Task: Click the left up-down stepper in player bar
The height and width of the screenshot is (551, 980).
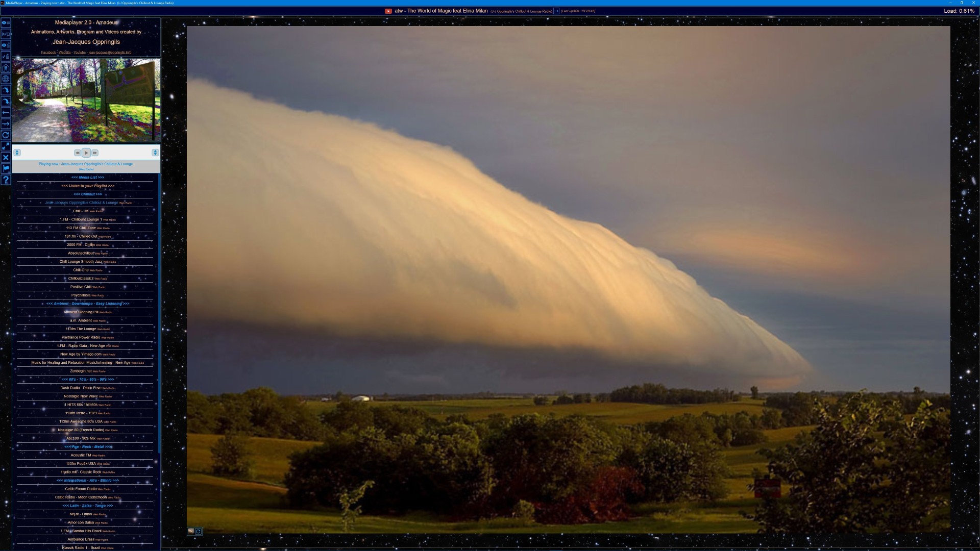Action: (17, 153)
